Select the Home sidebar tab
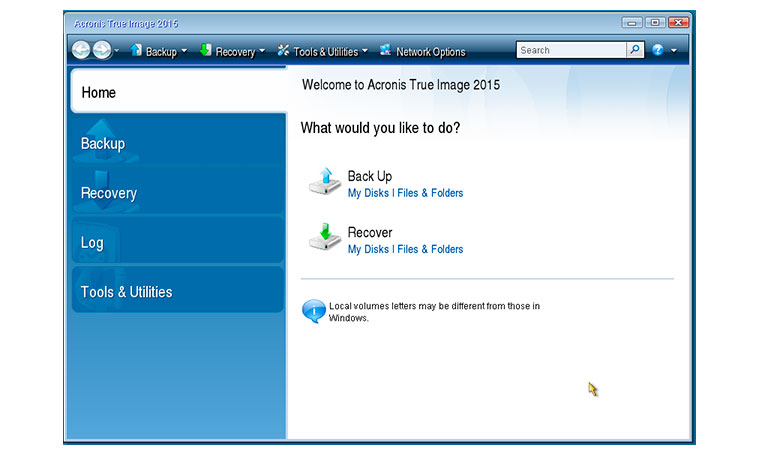 tap(179, 92)
